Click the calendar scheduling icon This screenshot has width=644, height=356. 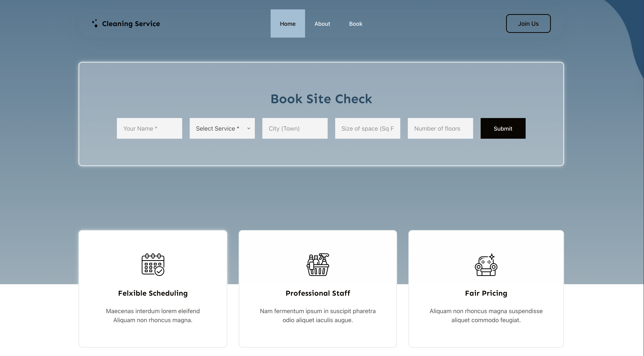153,264
